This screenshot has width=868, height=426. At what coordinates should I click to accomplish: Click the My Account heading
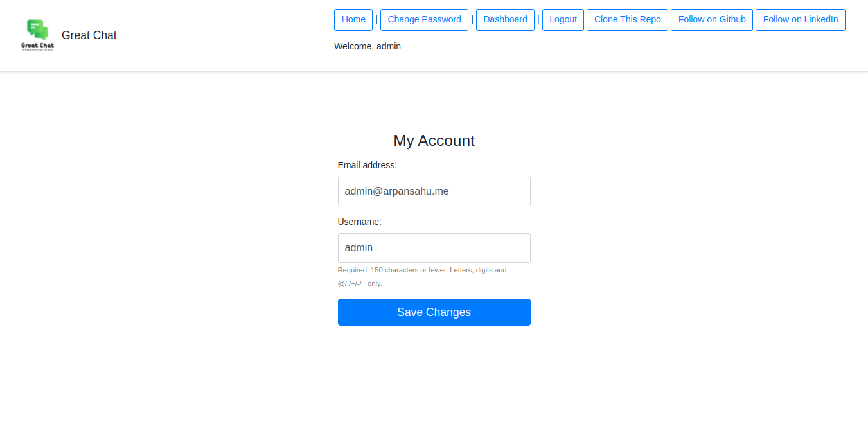pos(434,141)
